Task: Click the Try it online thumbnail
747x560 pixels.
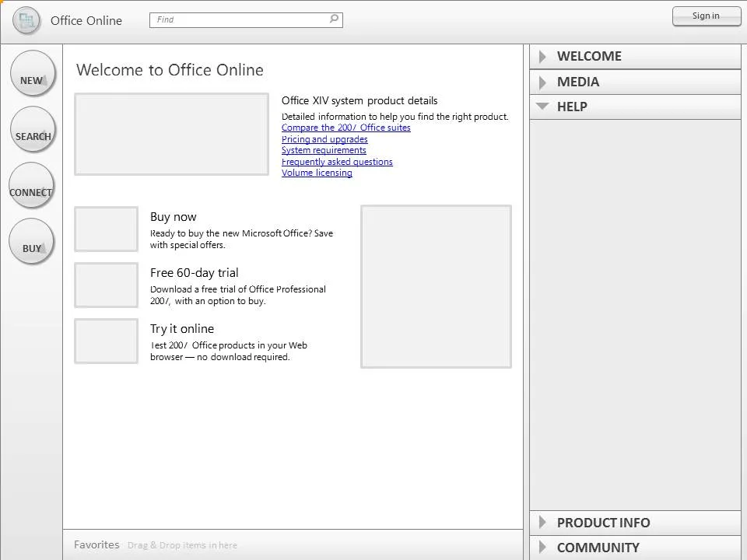Action: point(107,341)
